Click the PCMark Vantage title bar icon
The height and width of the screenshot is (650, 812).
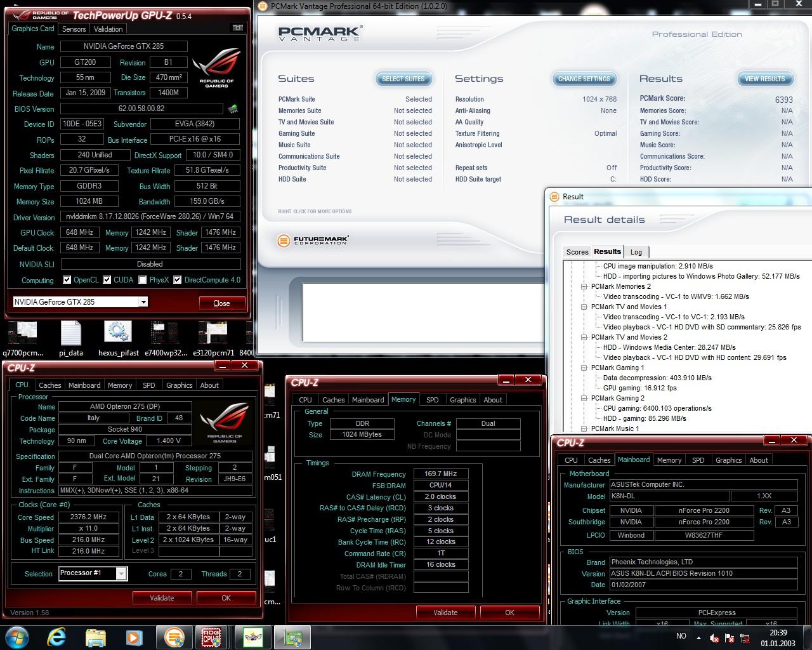263,6
